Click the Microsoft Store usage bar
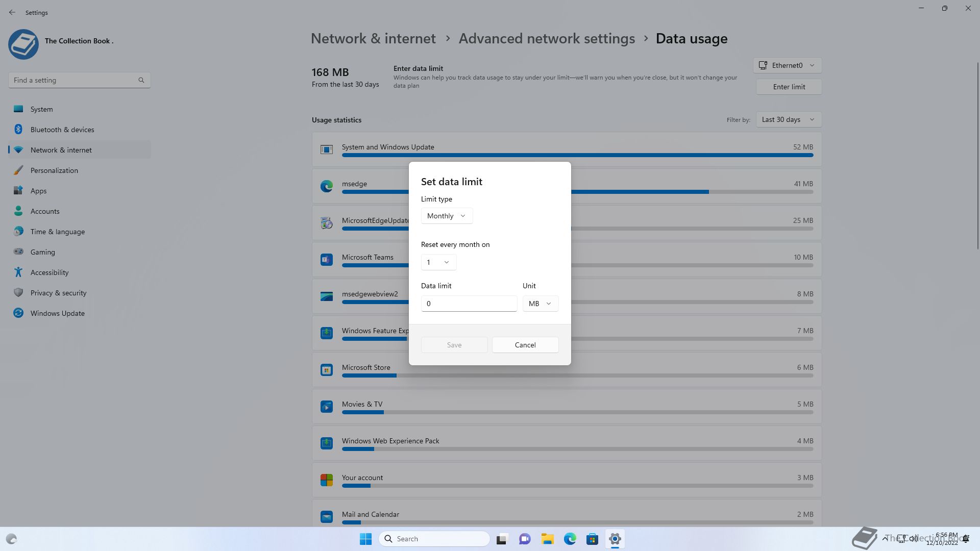Image resolution: width=980 pixels, height=551 pixels. (577, 375)
